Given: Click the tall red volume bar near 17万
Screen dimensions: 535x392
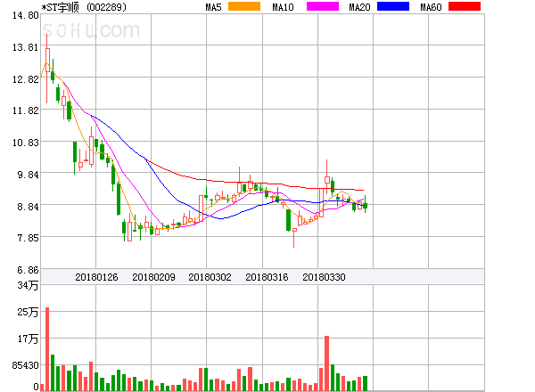Looking at the screenshot, I should 326,363.
